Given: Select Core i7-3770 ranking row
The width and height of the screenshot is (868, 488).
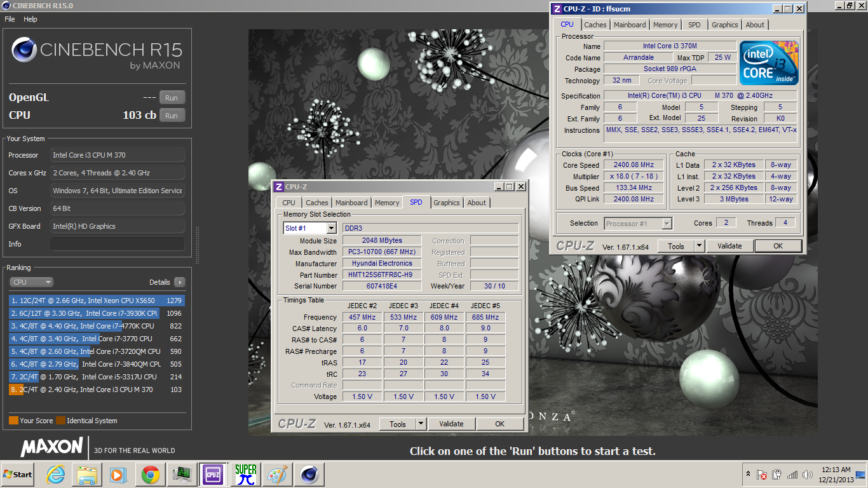Looking at the screenshot, I should (x=96, y=339).
